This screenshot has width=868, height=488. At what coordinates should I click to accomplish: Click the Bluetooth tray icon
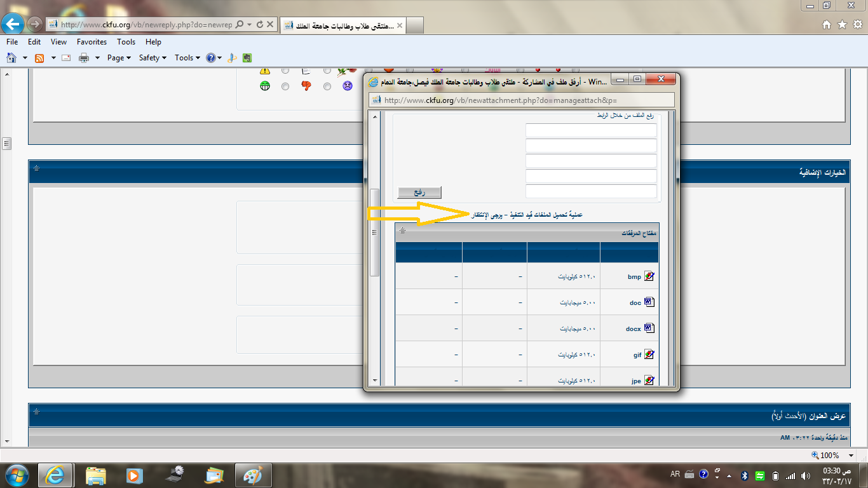745,475
